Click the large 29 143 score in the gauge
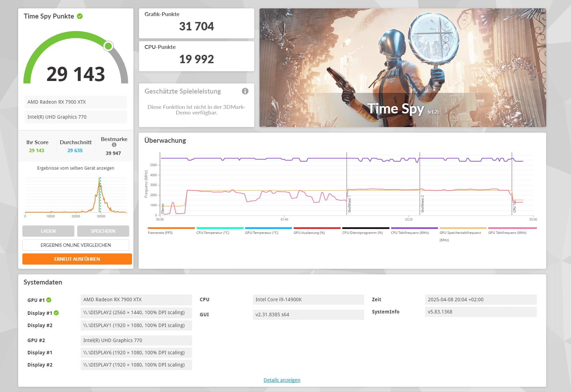Viewport: 571px width, 392px height. (76, 74)
